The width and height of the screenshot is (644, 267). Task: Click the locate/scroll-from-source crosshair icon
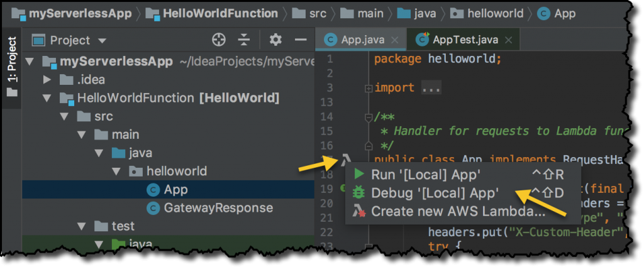tap(219, 40)
